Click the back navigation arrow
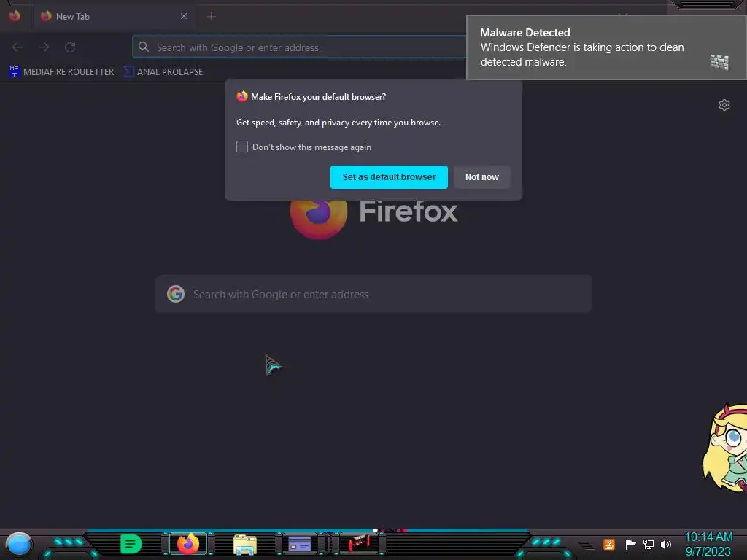The width and height of the screenshot is (747, 560). tap(18, 47)
